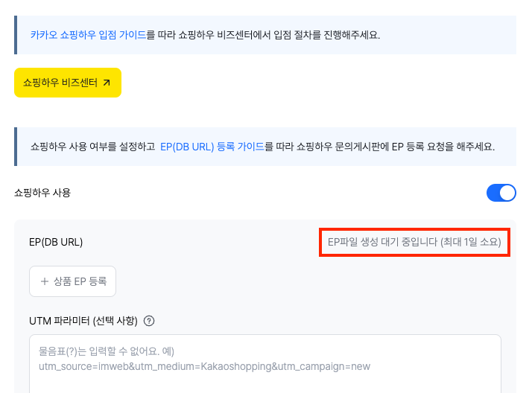Click the 상품 EP 등록 button

coord(73,281)
